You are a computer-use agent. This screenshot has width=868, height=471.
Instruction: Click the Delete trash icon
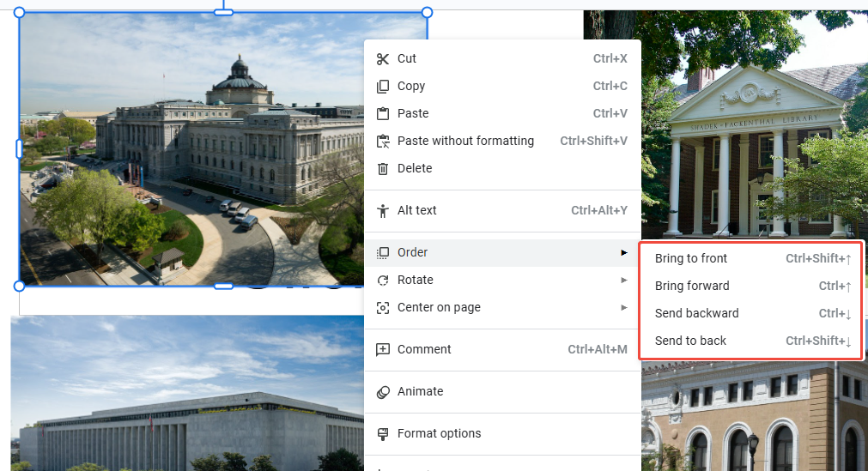[383, 169]
